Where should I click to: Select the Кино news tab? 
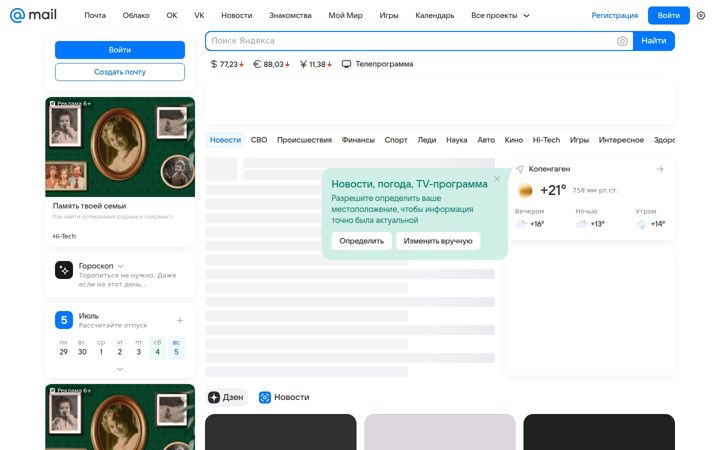513,140
